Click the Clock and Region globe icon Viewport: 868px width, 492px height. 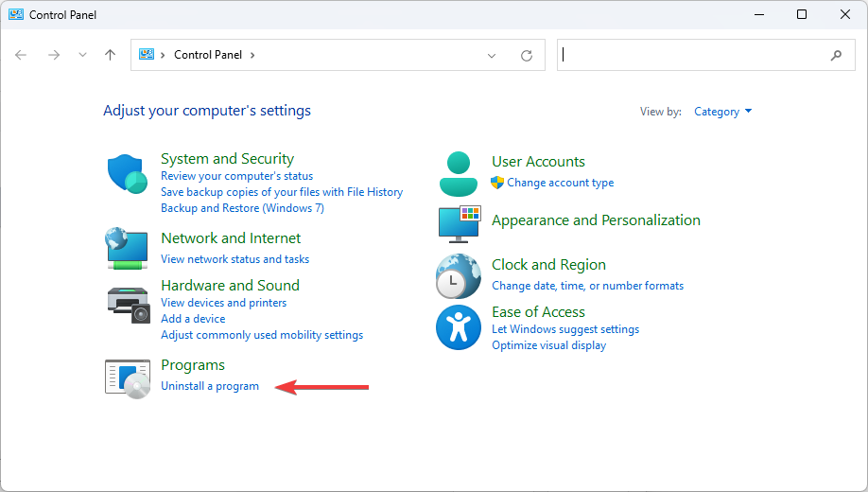point(459,276)
